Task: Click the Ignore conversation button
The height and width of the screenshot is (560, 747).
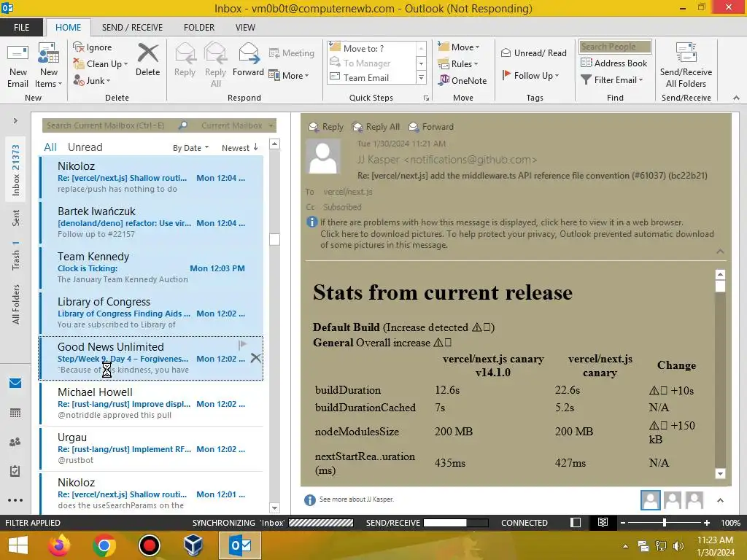Action: click(93, 47)
